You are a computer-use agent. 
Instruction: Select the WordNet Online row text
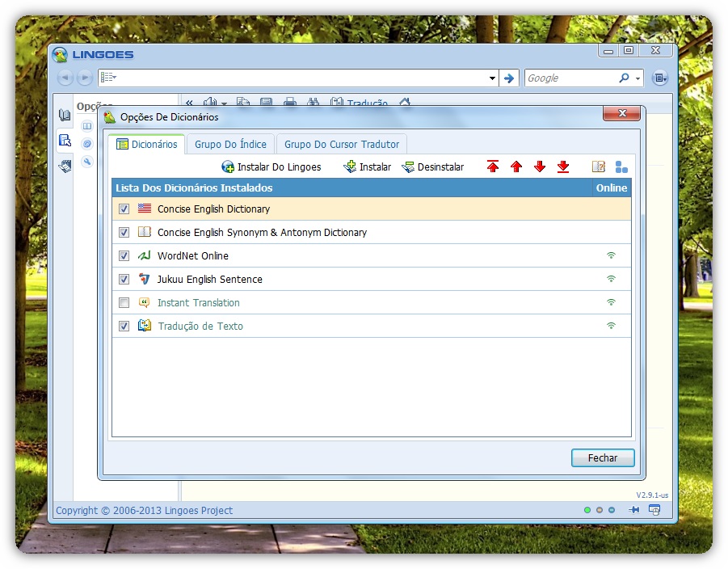pyautogui.click(x=192, y=255)
